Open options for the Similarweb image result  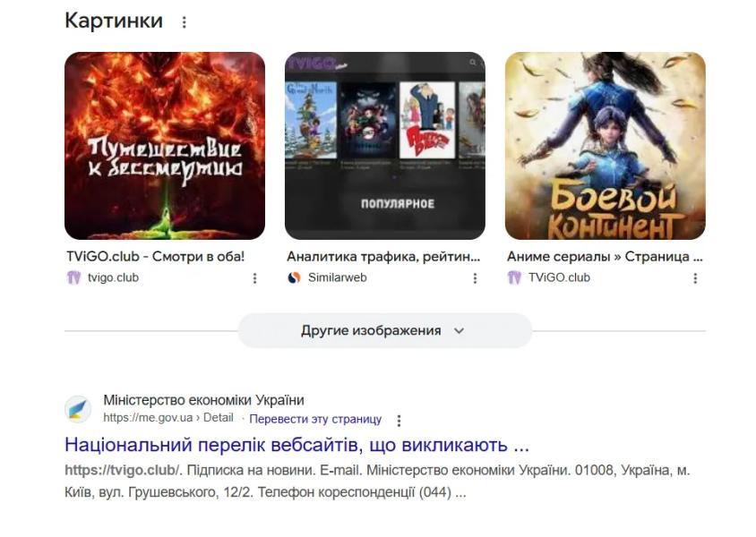[475, 277]
